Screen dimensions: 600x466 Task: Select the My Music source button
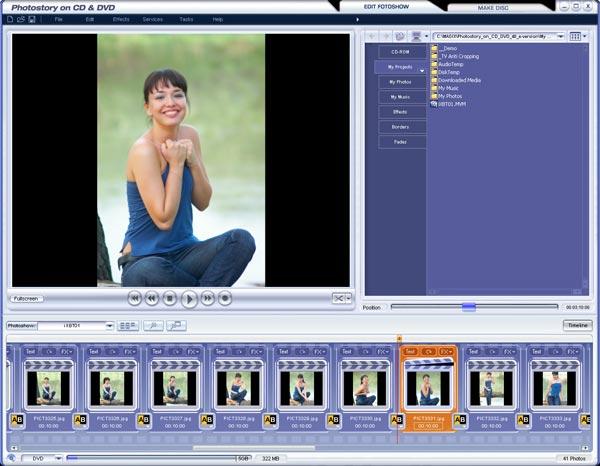(401, 97)
